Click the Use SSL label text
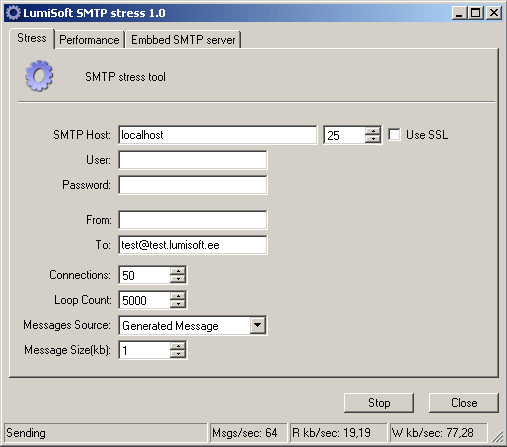 pos(427,135)
